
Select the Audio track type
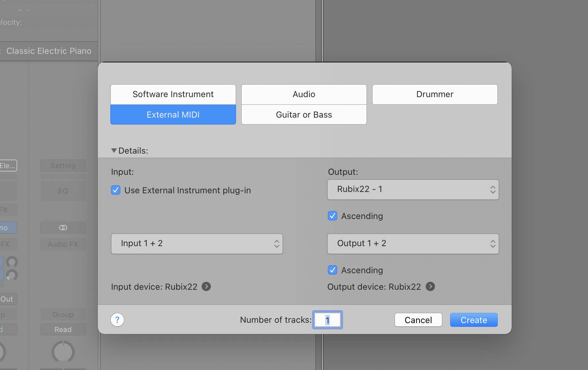304,94
